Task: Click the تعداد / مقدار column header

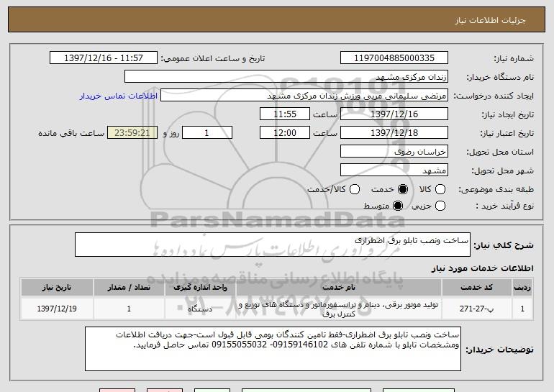Action: tap(129, 288)
